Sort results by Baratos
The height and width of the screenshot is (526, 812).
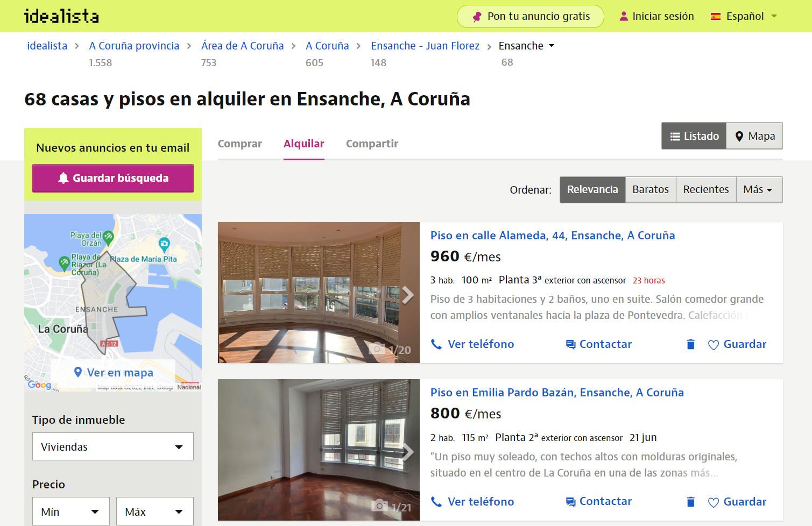tap(650, 189)
